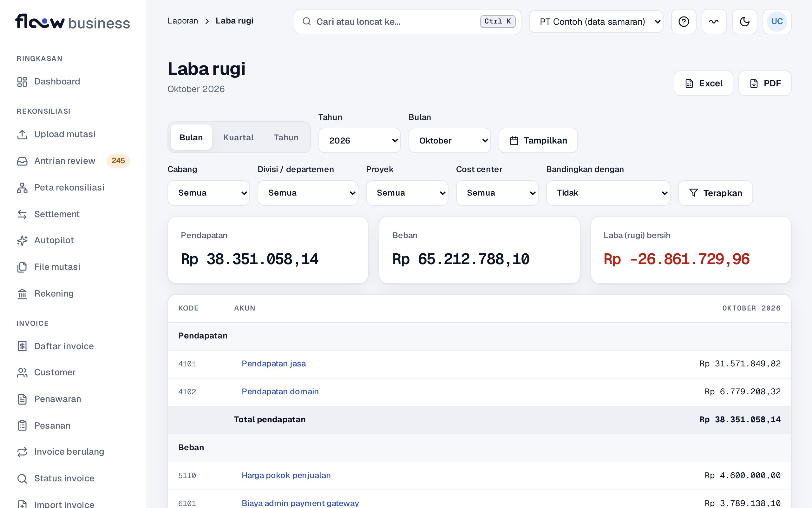Open File mutasi icon
This screenshot has width=812, height=508.
22,267
